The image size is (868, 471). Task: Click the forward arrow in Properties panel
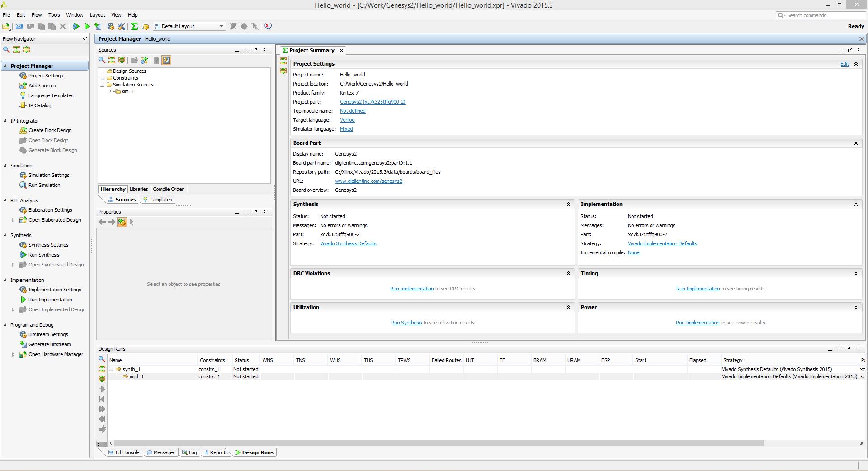pos(112,222)
